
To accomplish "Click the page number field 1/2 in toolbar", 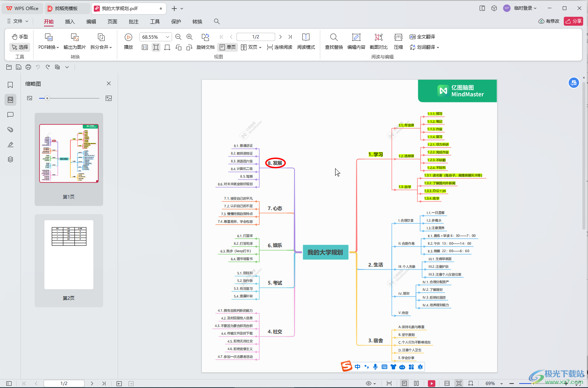I will pos(256,37).
